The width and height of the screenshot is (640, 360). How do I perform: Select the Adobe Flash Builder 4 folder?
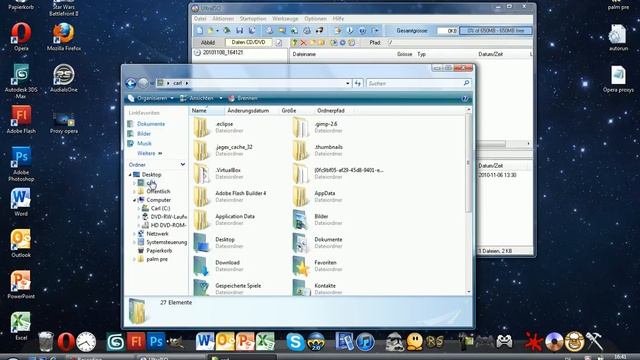click(x=230, y=197)
